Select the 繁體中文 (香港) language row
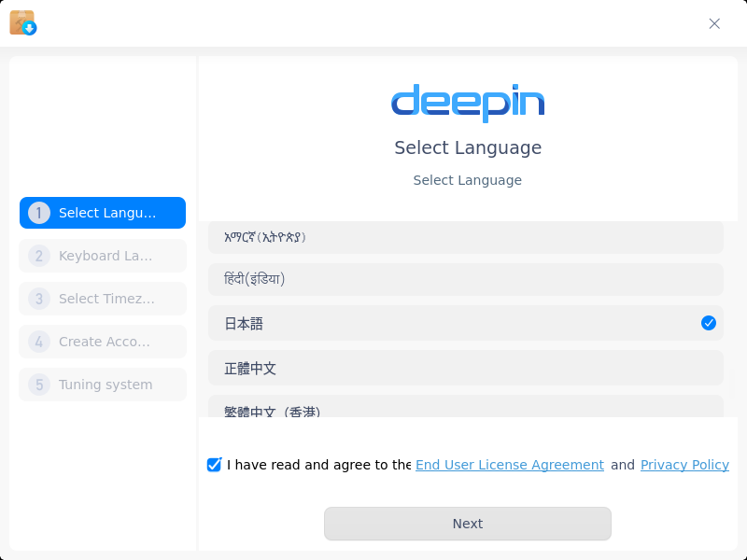 coord(465,406)
